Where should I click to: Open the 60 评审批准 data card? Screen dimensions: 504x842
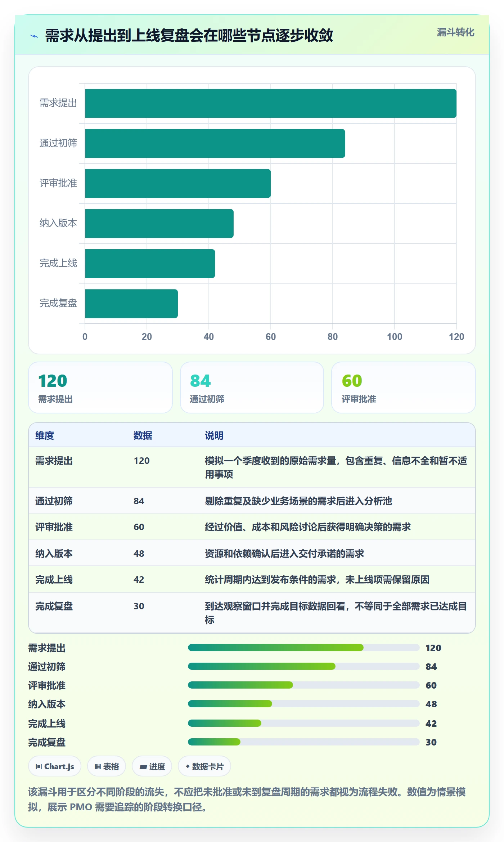click(x=404, y=388)
